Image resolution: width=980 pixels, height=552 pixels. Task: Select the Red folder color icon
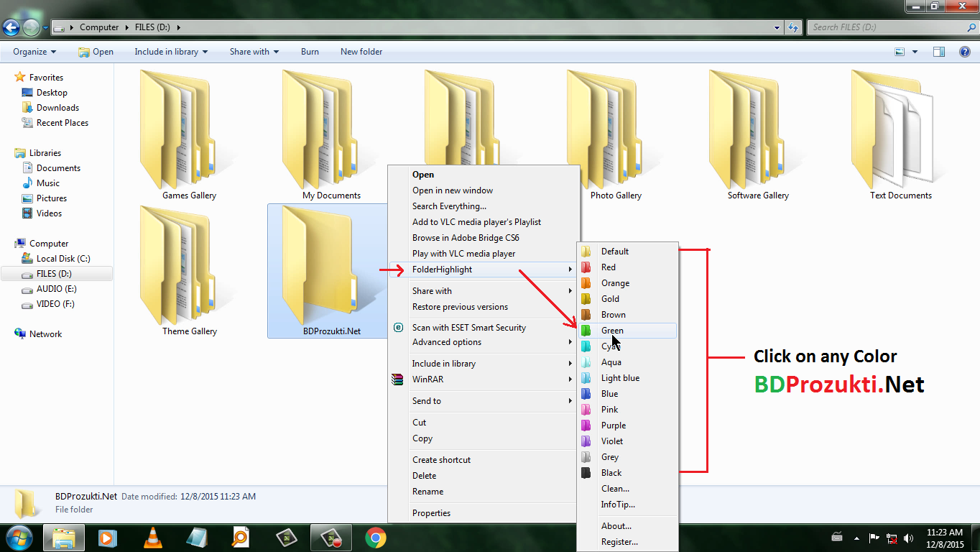[x=586, y=267]
